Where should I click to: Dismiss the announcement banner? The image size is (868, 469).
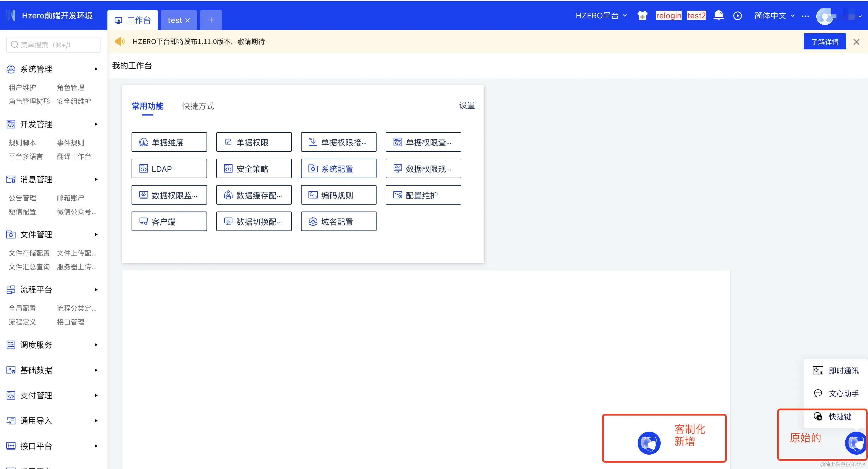(856, 42)
